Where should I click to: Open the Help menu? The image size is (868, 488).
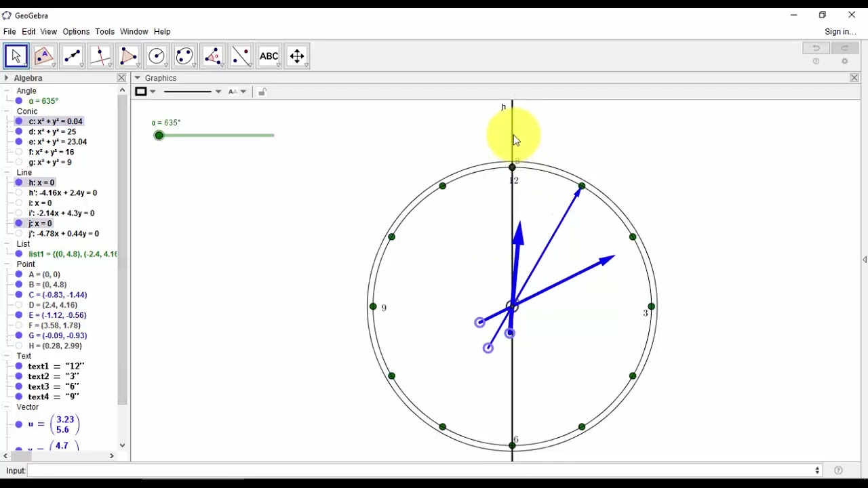pyautogui.click(x=162, y=32)
